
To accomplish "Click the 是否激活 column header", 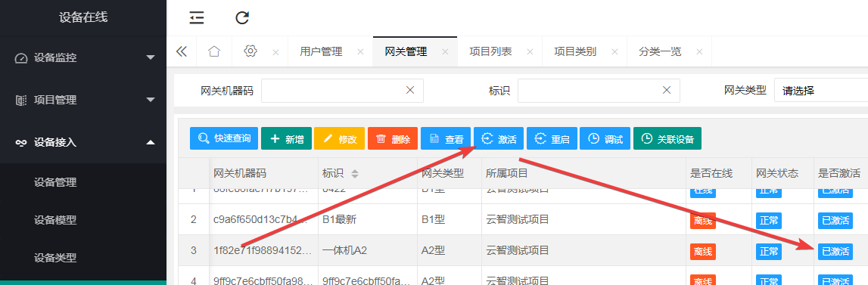I will [840, 173].
